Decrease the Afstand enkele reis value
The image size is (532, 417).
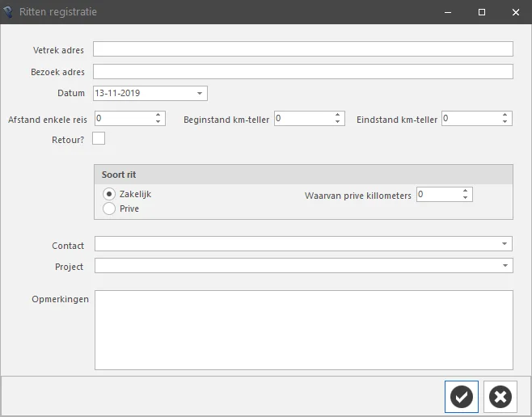coord(158,122)
